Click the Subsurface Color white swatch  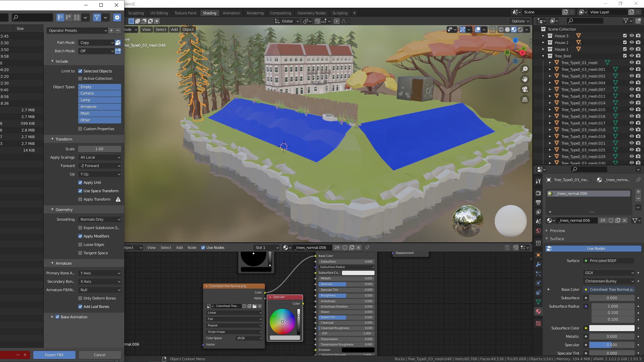click(612, 328)
